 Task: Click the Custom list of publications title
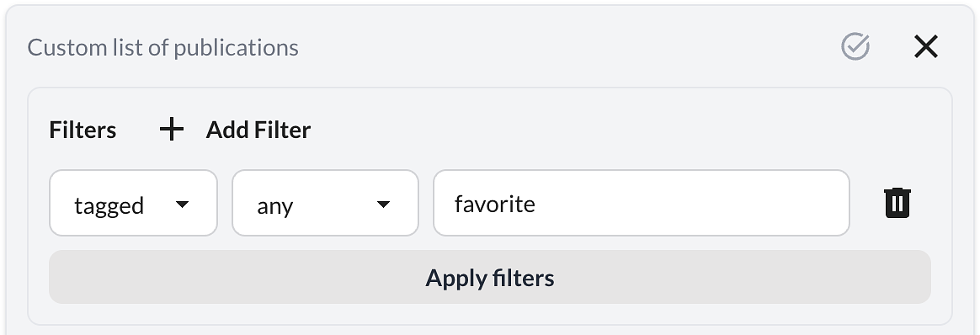coord(163,47)
